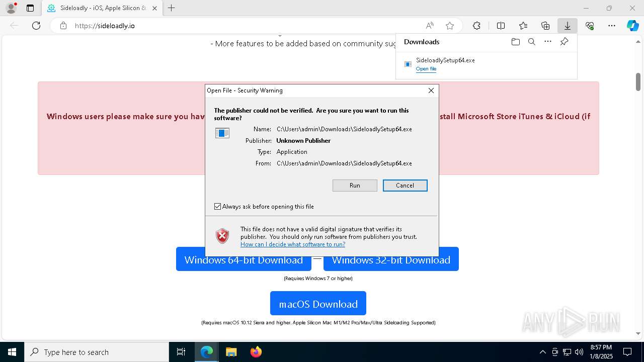Cancel the security warning dialog
Image resolution: width=644 pixels, height=362 pixels.
405,186
